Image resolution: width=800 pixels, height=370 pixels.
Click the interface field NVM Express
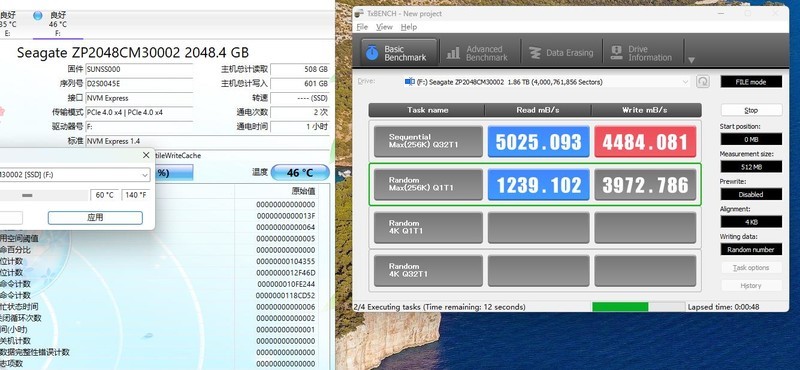(x=139, y=98)
